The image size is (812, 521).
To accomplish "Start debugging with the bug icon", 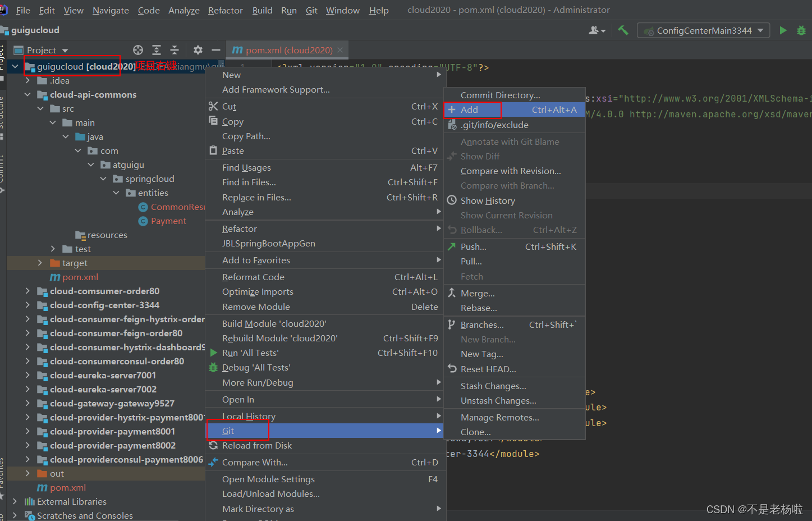I will point(801,30).
